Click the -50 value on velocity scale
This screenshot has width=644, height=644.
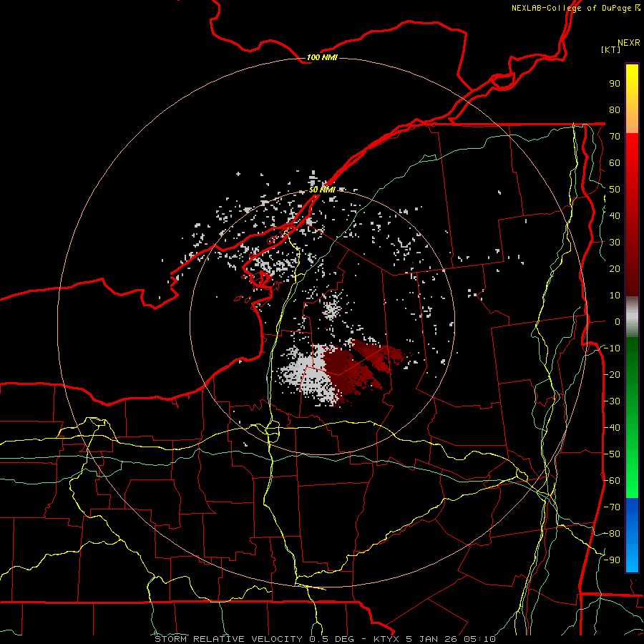tap(612, 454)
